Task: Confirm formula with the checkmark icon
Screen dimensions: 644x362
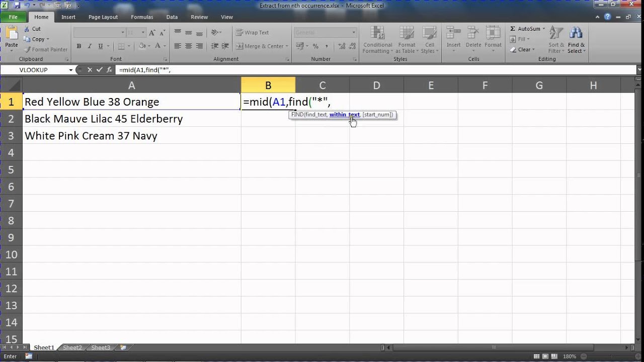Action: (100, 70)
